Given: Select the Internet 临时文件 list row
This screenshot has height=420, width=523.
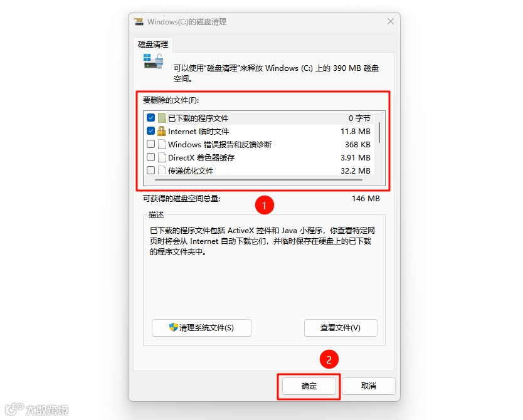Looking at the screenshot, I should [x=259, y=132].
